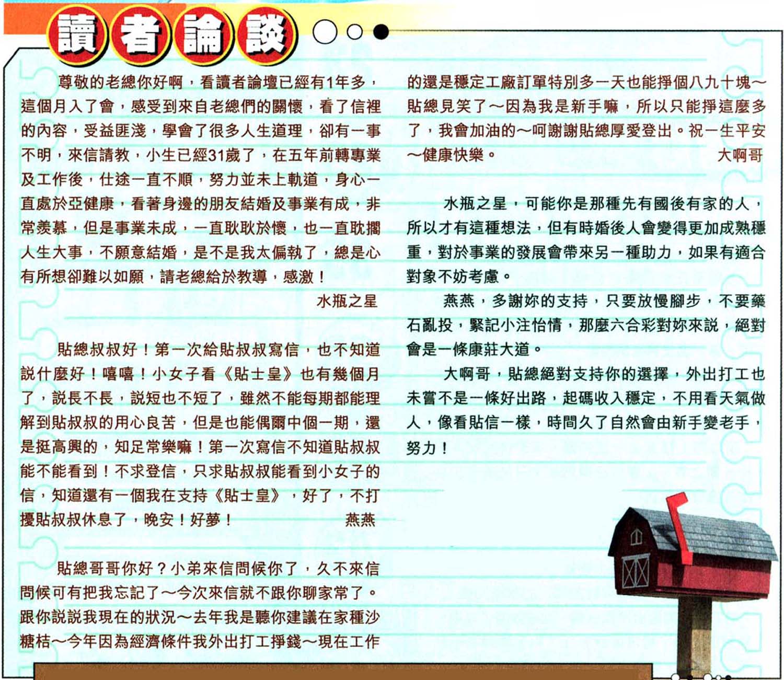Select the text "對象不妨考慮。"
Screen dimensions: 784x680
[459, 276]
